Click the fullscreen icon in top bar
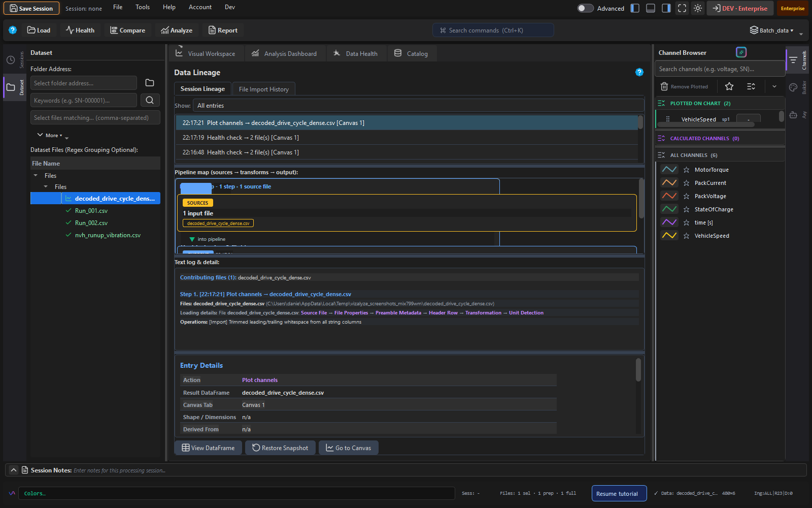This screenshot has height=508, width=812. tap(682, 8)
